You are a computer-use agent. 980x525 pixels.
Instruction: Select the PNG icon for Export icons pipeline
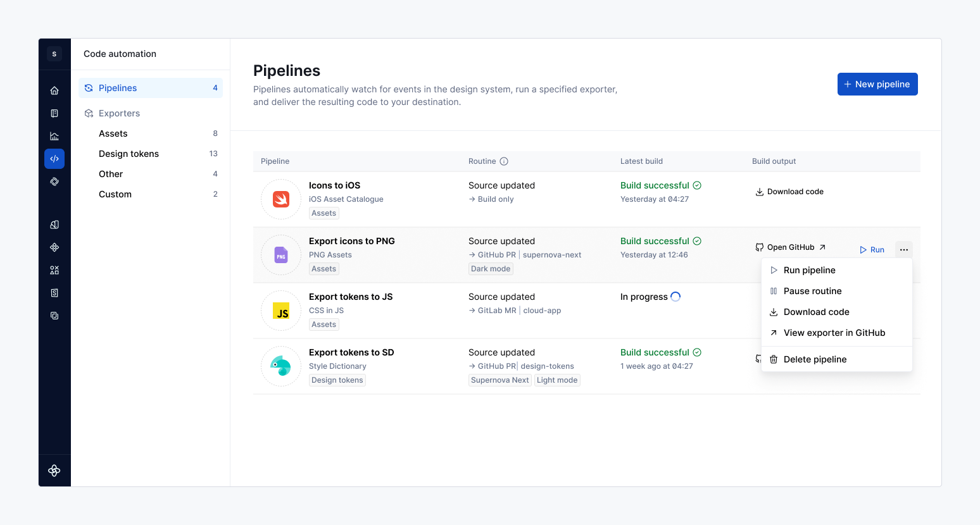[x=280, y=255]
